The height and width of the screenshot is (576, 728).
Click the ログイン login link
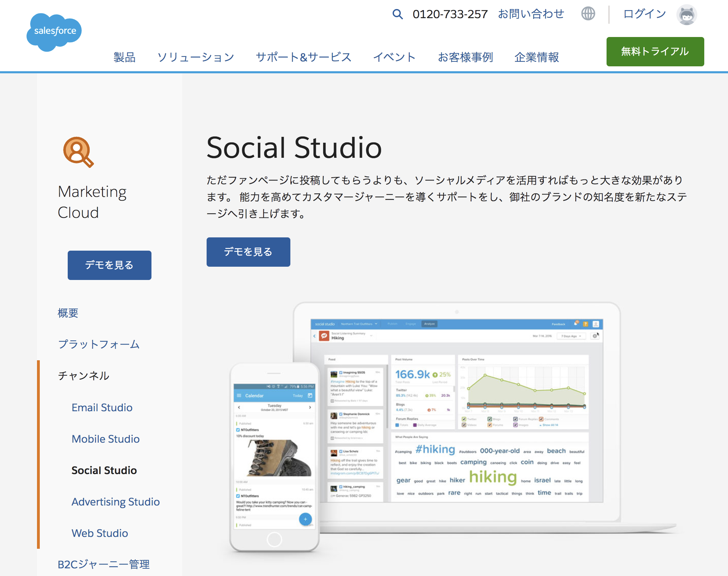[x=645, y=14]
